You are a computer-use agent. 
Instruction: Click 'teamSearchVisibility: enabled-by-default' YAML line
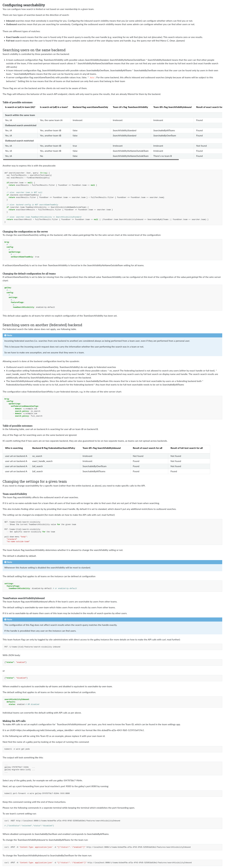(x=34, y=307)
